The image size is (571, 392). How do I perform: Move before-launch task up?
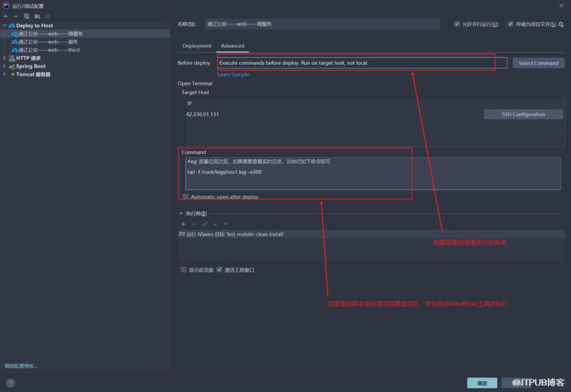coord(215,224)
